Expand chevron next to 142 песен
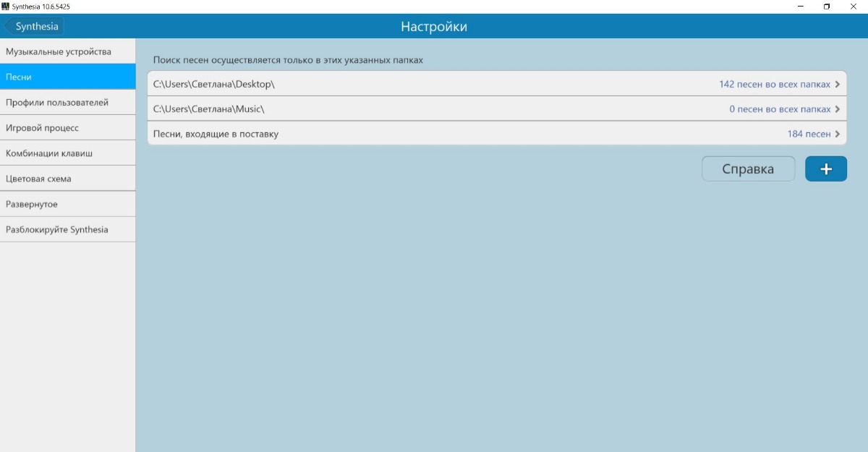The image size is (868, 452). point(838,84)
